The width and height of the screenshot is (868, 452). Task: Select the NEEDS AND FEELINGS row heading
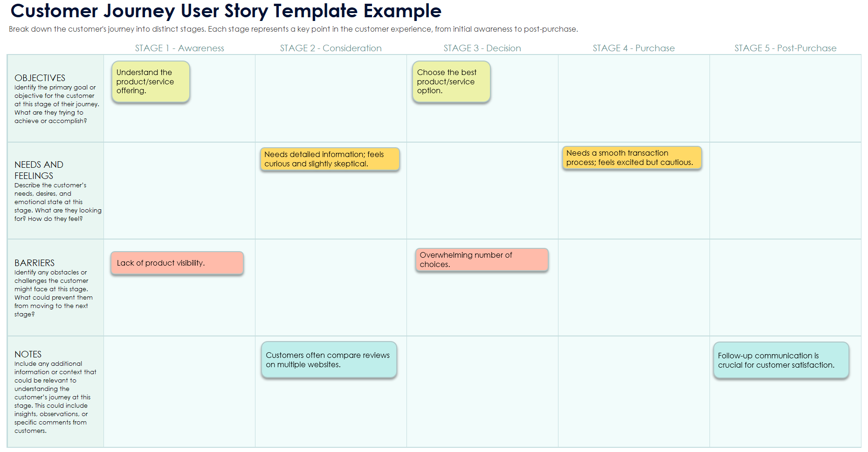coord(39,170)
